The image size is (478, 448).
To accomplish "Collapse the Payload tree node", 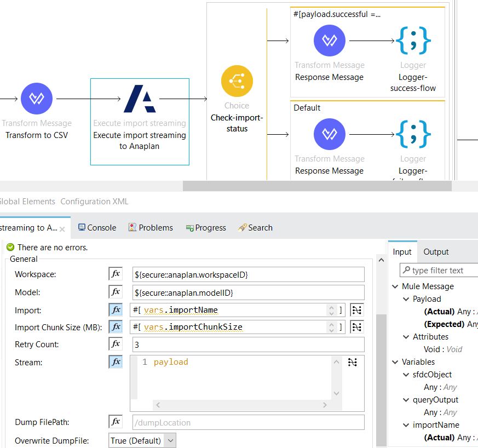I will [x=406, y=299].
